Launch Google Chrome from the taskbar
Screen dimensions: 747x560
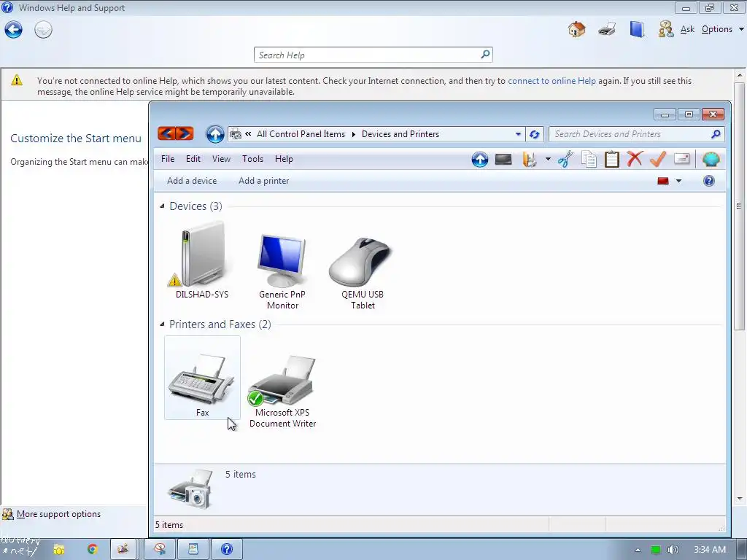93,550
